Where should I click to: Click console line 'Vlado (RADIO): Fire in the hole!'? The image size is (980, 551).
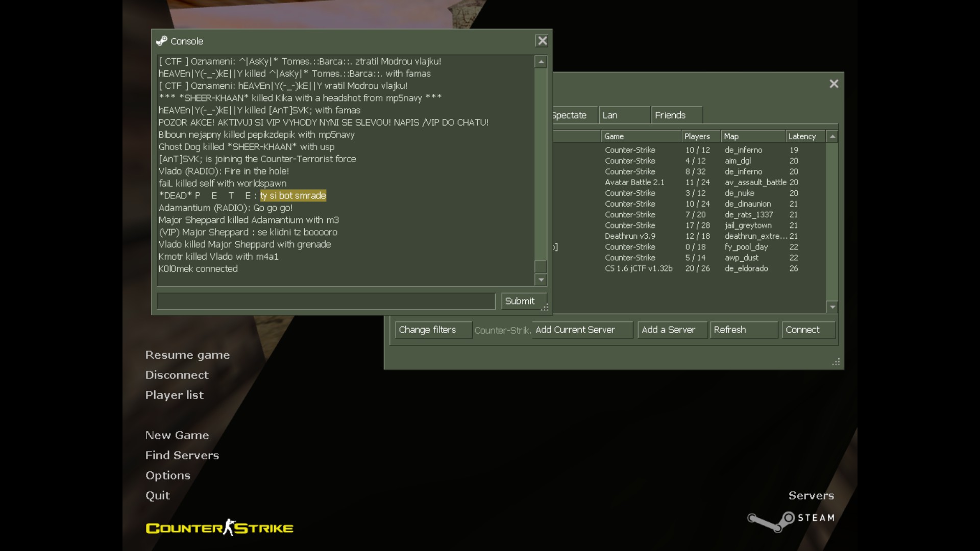pos(224,171)
